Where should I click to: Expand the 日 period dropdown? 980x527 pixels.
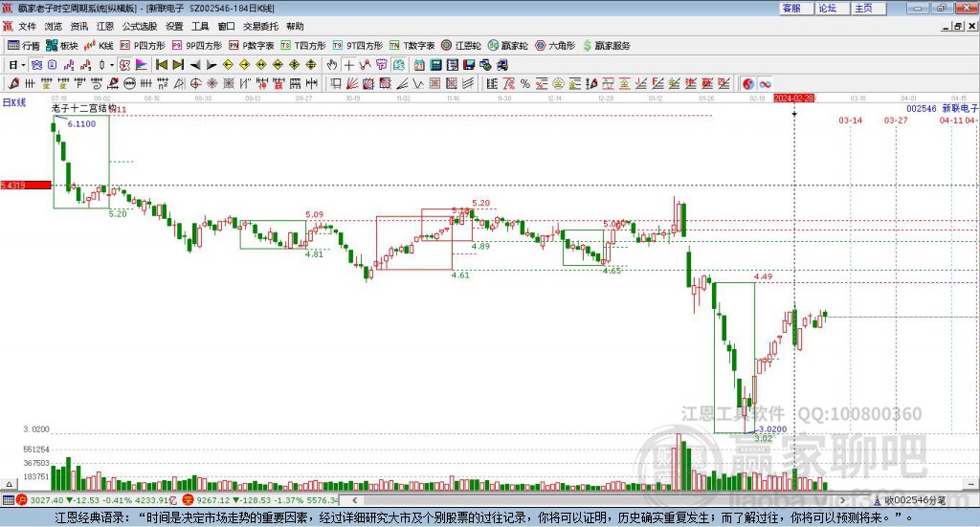pos(23,65)
